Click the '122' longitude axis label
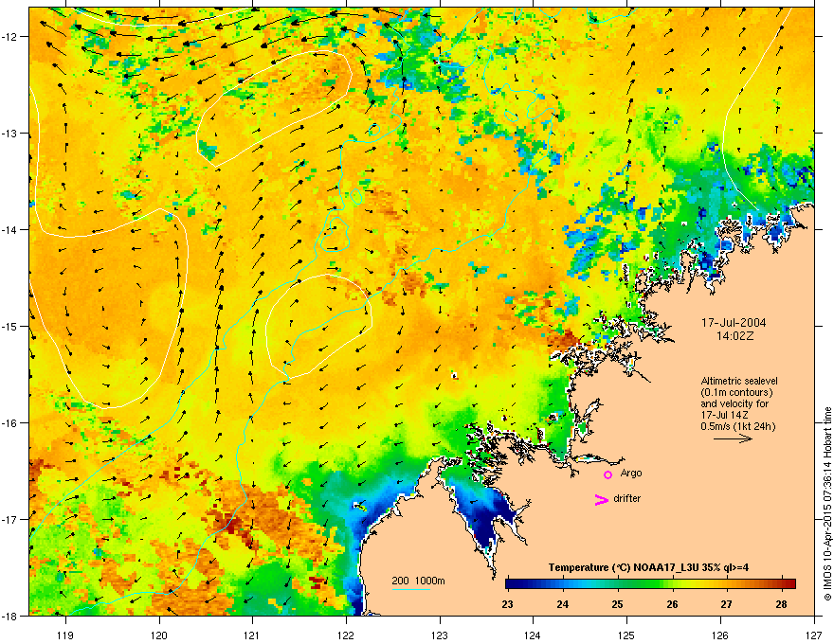834x644 pixels. point(346,635)
